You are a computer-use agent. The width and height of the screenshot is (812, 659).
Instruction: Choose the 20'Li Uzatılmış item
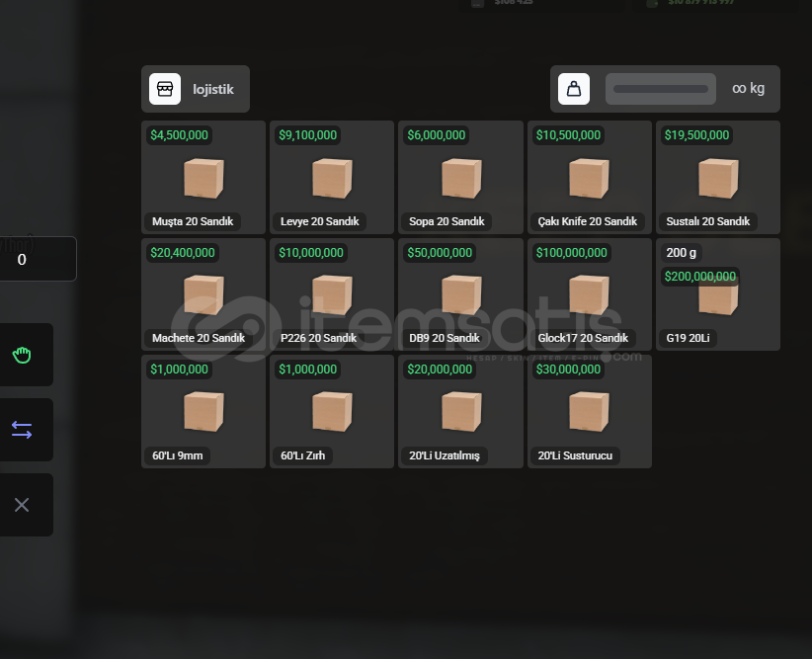[460, 412]
